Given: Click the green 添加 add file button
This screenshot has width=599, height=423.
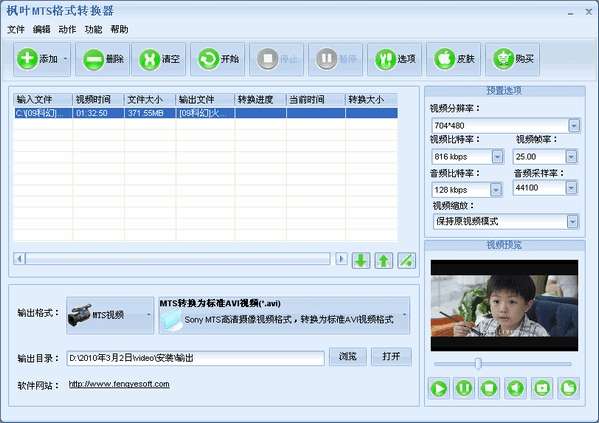Looking at the screenshot, I should 42,59.
